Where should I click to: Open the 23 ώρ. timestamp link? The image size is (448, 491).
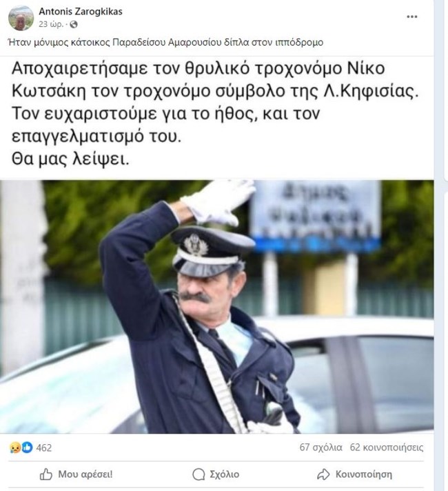pos(51,24)
